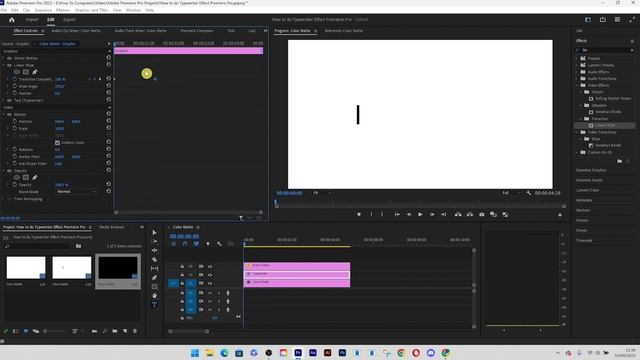Expand the Presets folder in Effects
Image resolution: width=640 pixels, height=360 pixels.
click(577, 58)
